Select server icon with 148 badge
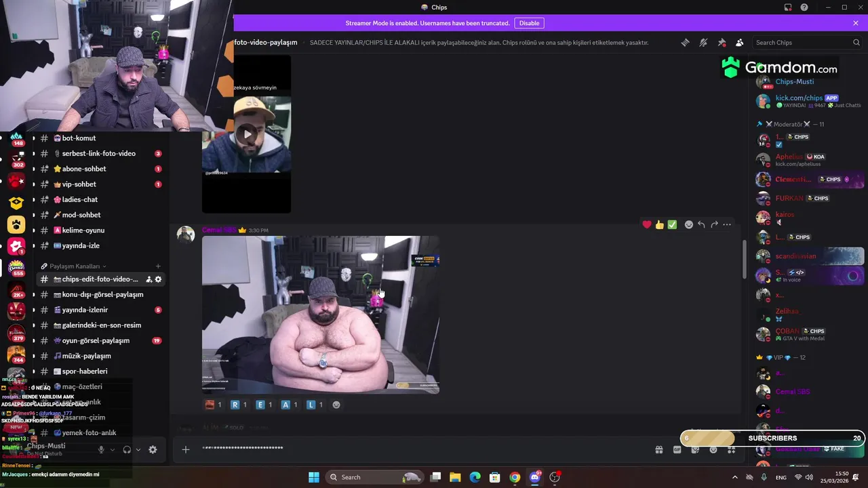868x488 pixels. 16,138
